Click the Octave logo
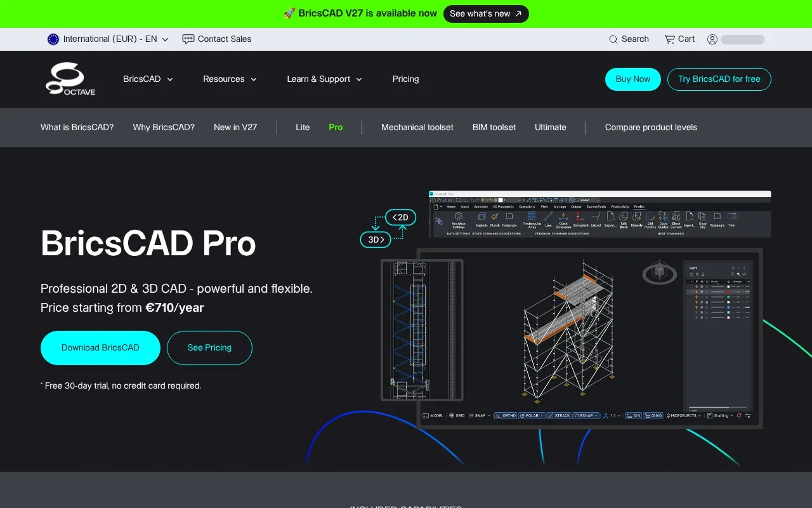812x508 pixels. click(x=70, y=79)
